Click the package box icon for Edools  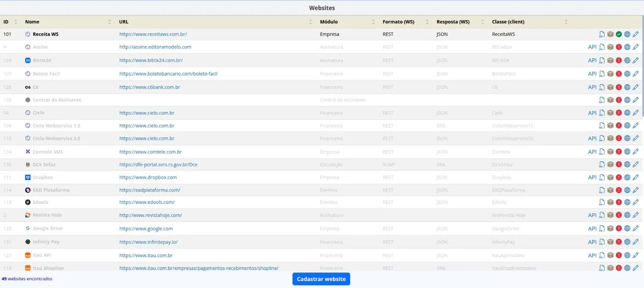coord(610,202)
